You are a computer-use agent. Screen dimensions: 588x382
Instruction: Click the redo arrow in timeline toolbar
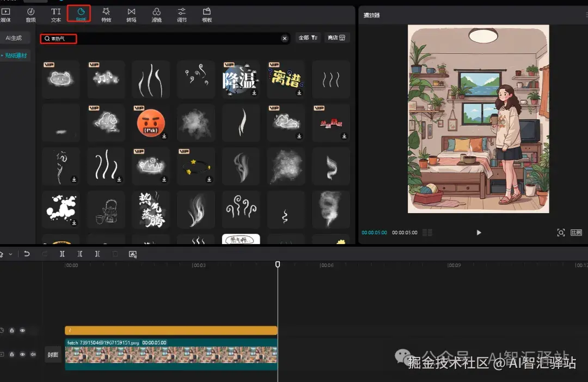[x=45, y=253]
